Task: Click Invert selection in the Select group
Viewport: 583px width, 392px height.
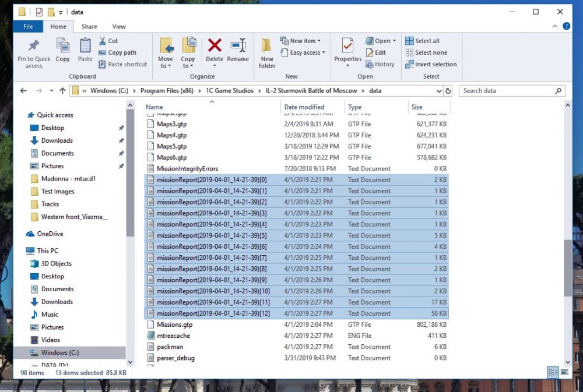Action: (x=431, y=64)
